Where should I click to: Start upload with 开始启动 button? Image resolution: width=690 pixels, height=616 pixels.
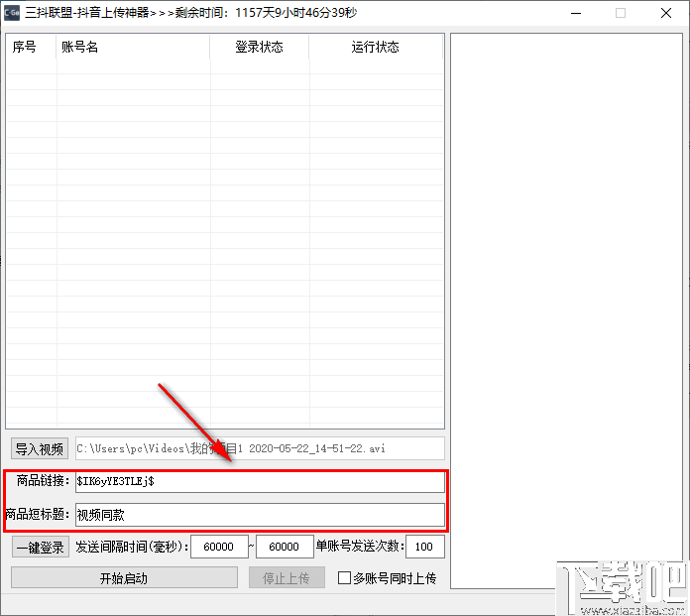124,577
